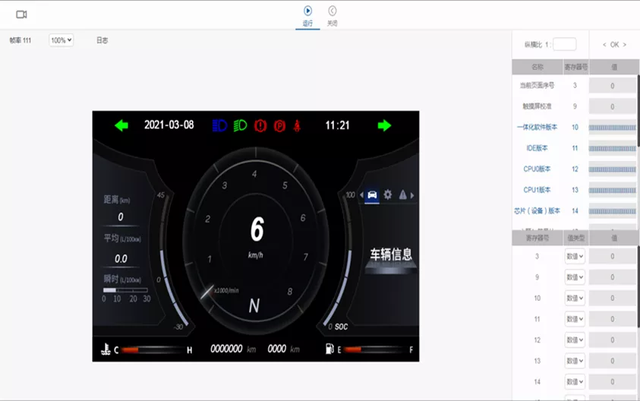640x401 pixels.
Task: Click the red brake warning indicator
Action: (260, 125)
